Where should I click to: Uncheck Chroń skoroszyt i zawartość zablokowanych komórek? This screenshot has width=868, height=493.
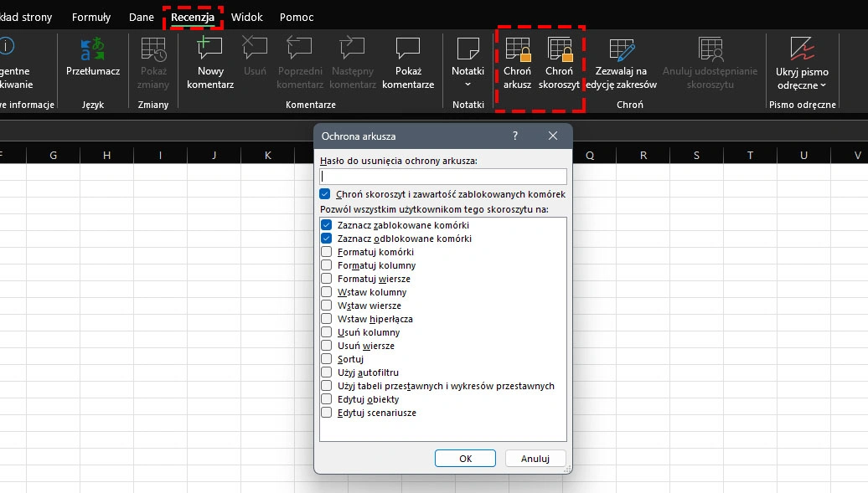[x=325, y=194]
